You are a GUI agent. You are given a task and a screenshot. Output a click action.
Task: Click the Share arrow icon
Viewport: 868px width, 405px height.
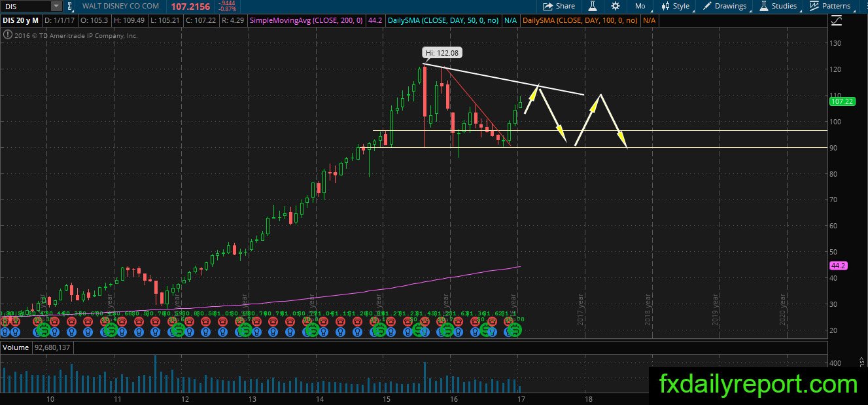(x=547, y=6)
